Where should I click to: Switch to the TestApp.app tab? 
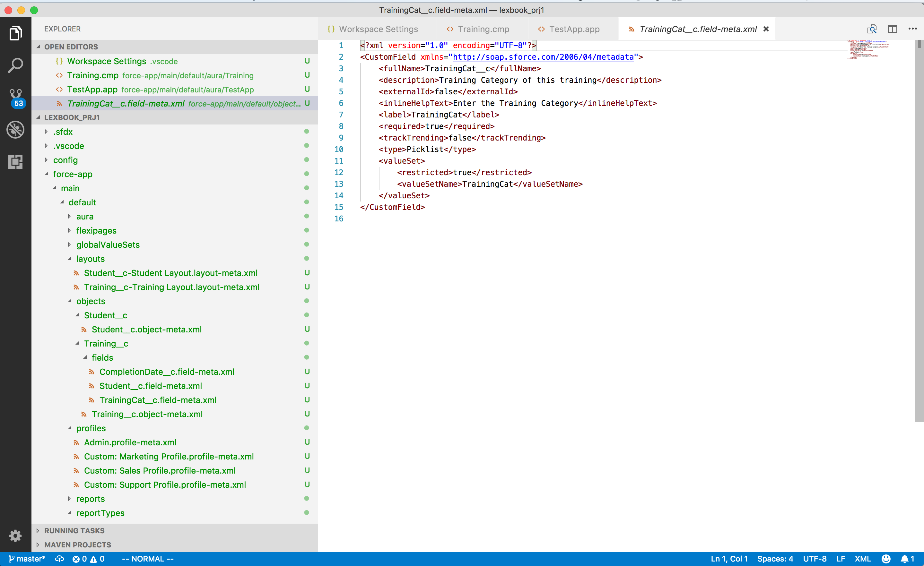click(x=573, y=29)
